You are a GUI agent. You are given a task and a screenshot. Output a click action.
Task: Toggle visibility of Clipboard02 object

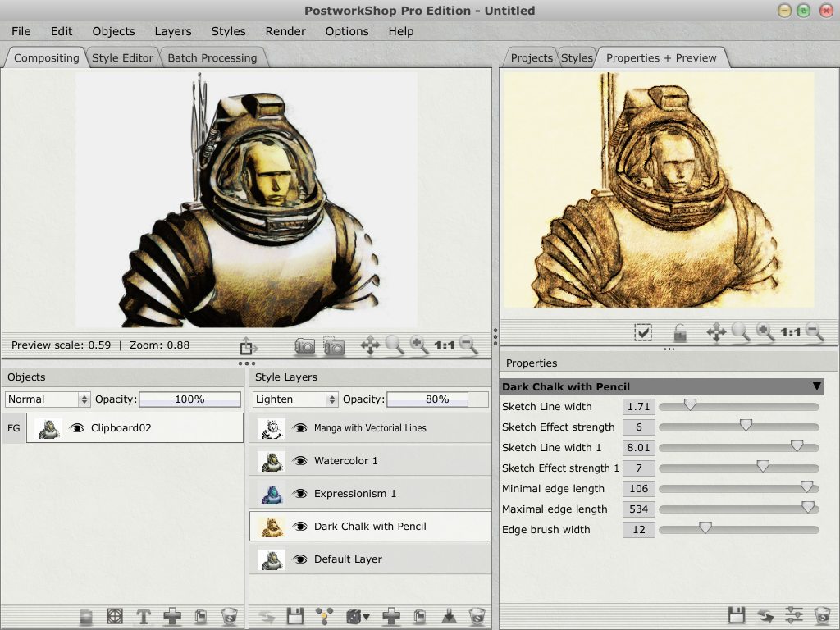click(x=77, y=428)
